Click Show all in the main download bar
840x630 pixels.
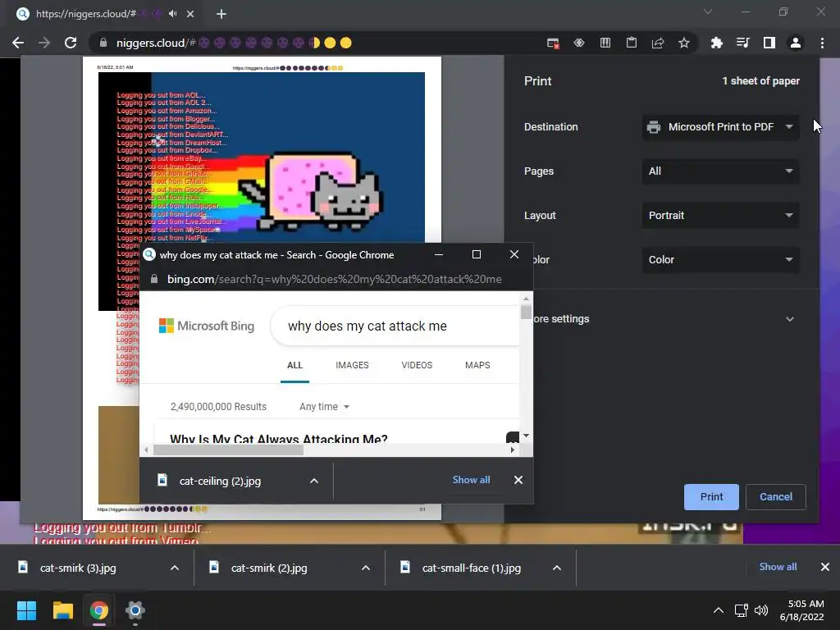(778, 567)
